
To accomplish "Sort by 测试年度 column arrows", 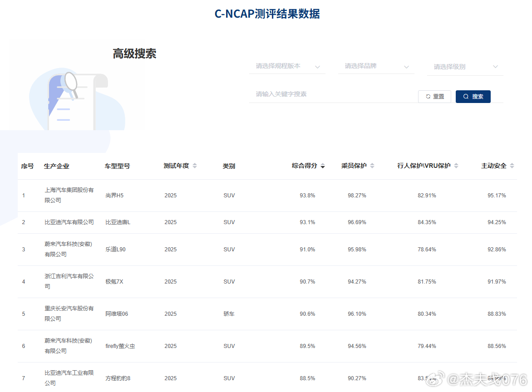I will [x=195, y=166].
